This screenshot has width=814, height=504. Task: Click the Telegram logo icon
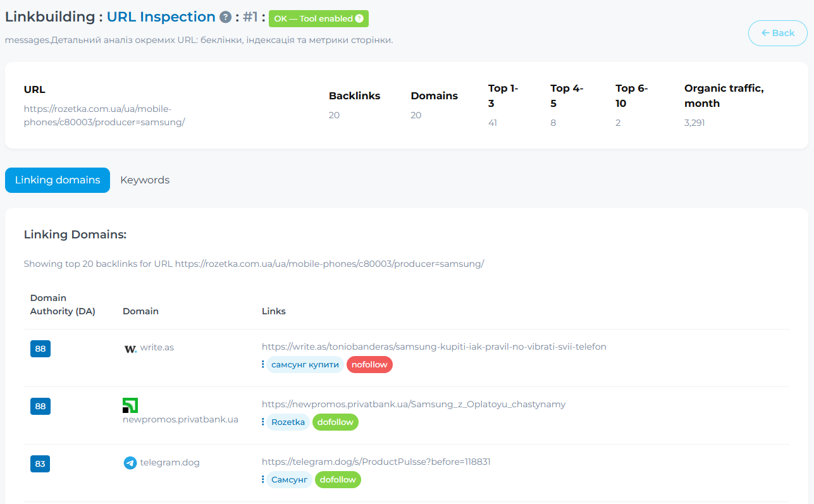pos(130,463)
